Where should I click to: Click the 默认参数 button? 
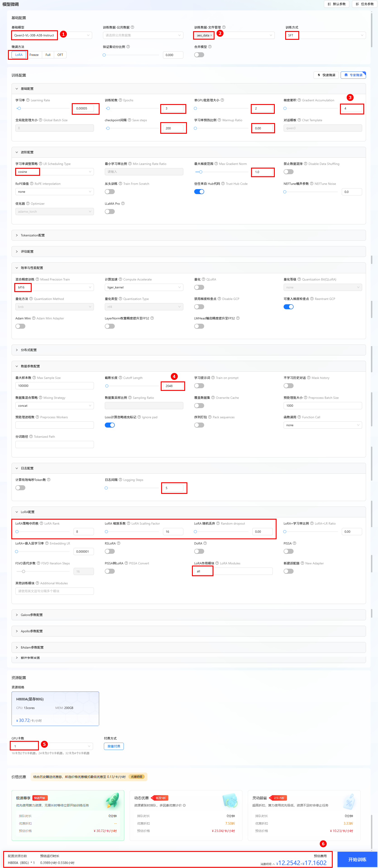[337, 4]
